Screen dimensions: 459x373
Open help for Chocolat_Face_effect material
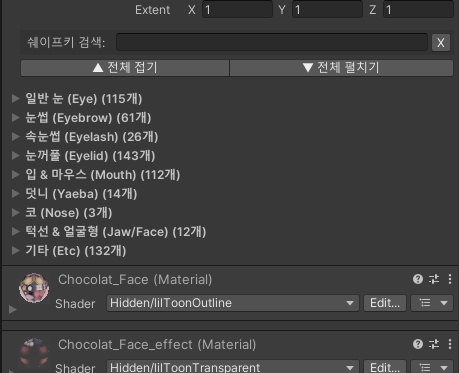point(418,344)
